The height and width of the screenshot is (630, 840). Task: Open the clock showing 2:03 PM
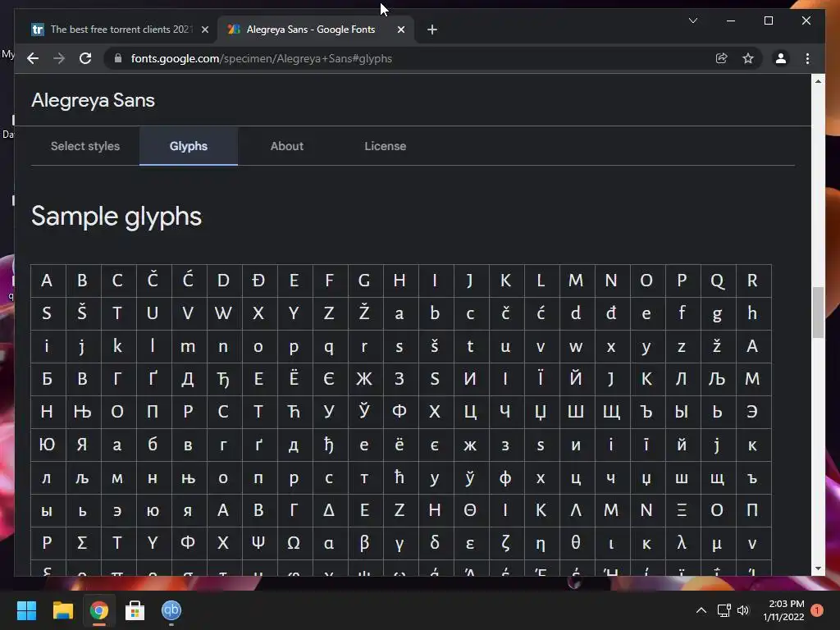(x=783, y=610)
